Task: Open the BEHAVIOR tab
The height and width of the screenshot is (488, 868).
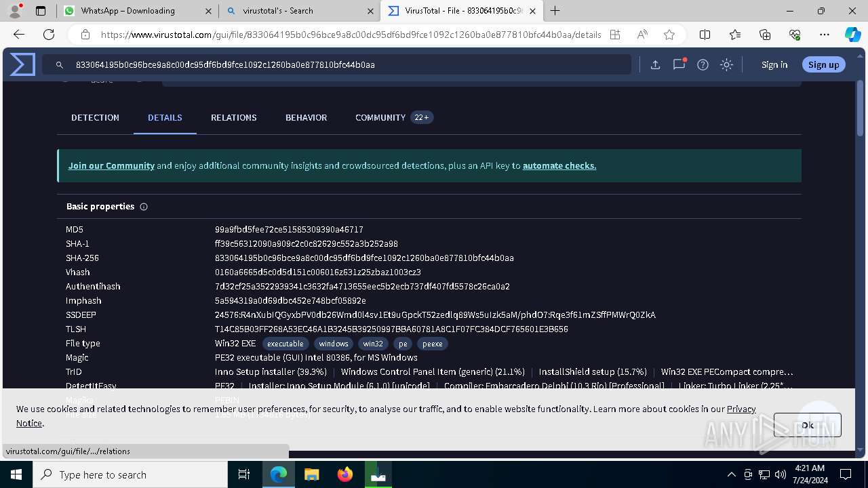Action: pos(306,117)
